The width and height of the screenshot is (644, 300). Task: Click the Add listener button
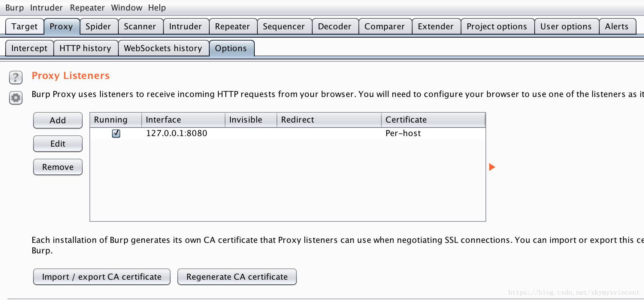[58, 120]
